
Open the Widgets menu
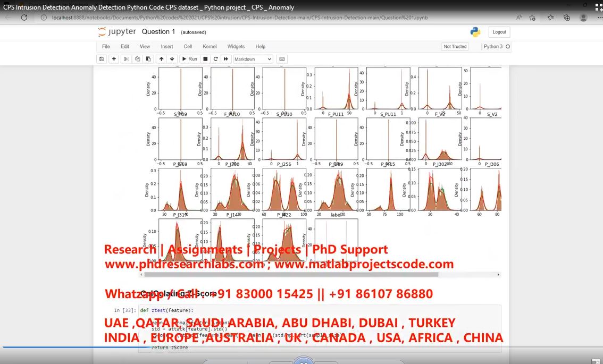coord(236,47)
